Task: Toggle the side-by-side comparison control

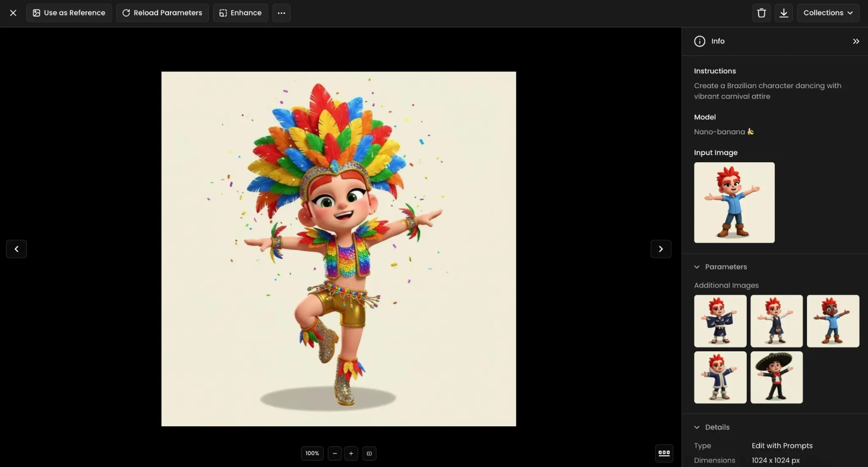Action: 369,453
